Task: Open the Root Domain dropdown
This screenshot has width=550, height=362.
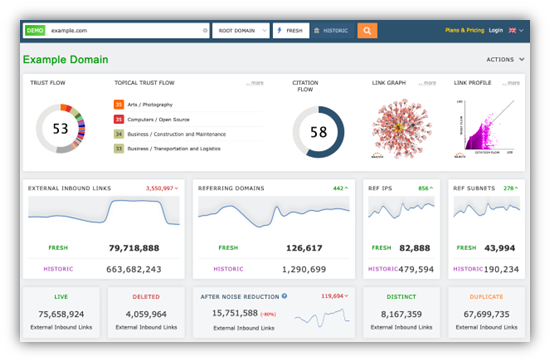Action: pyautogui.click(x=241, y=31)
